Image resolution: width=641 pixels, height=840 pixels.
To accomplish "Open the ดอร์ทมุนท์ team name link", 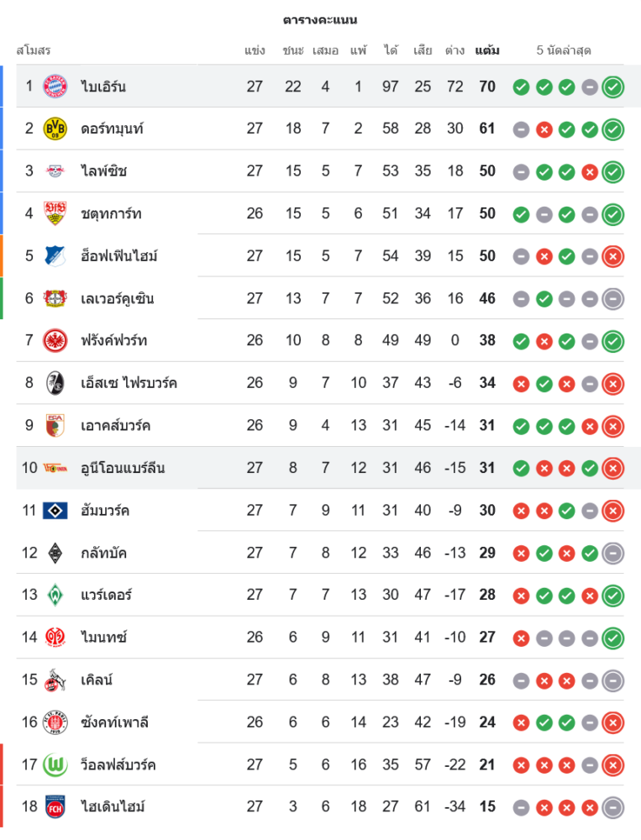I will [113, 129].
